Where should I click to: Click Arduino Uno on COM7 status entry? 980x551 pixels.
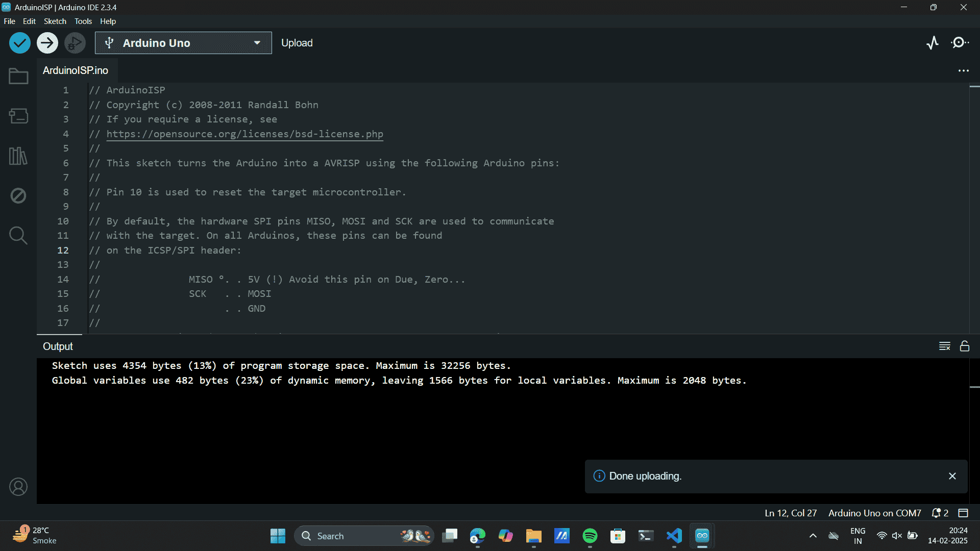875,513
